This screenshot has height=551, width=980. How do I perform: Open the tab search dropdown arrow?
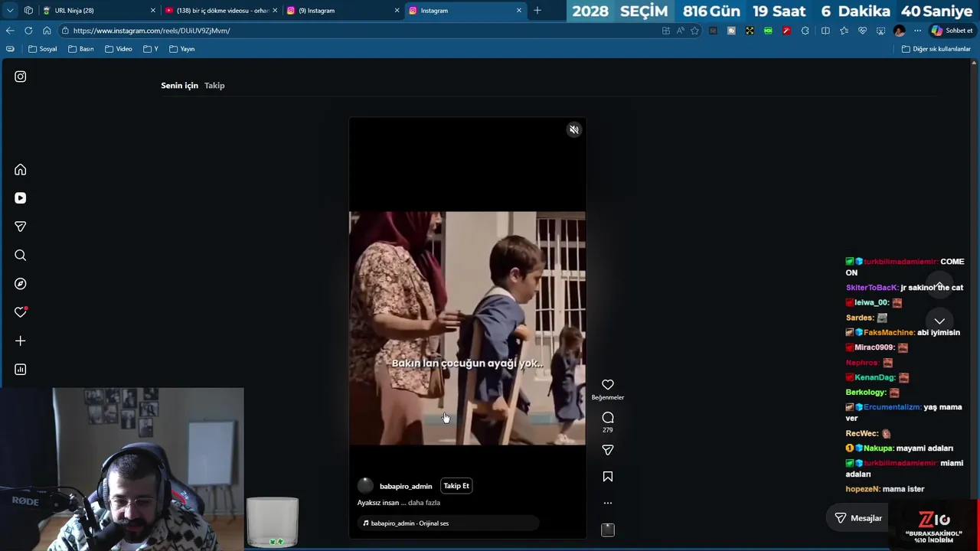[10, 11]
